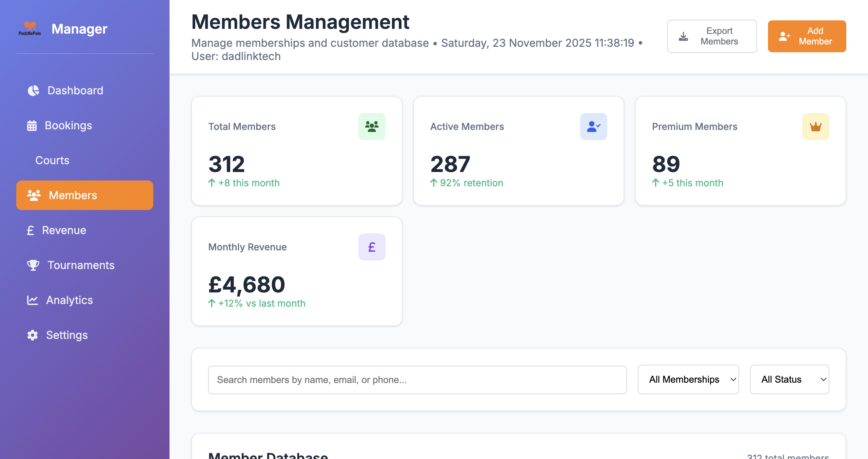Click the '+5 this month' text

(x=693, y=183)
